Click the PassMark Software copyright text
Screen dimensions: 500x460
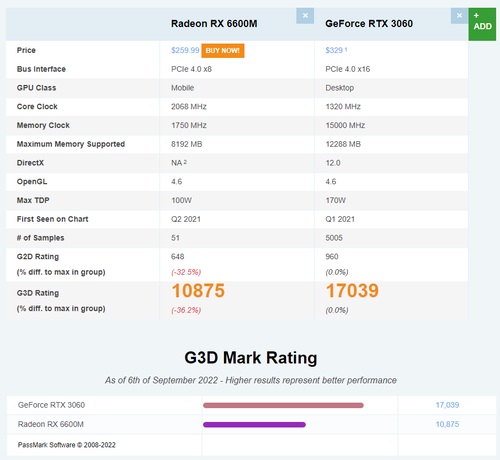point(67,445)
